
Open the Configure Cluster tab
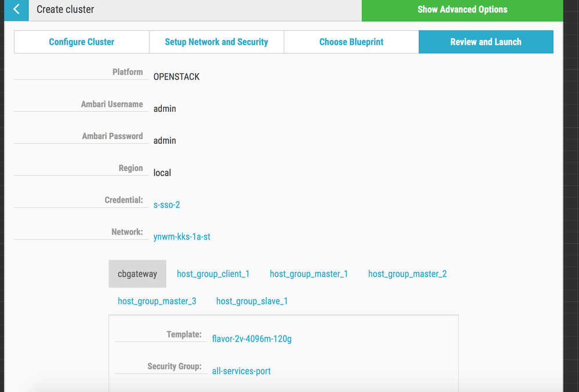tap(81, 42)
